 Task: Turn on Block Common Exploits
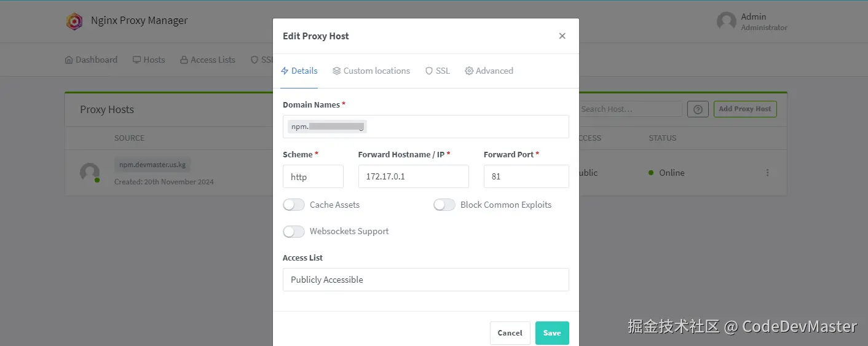(444, 205)
